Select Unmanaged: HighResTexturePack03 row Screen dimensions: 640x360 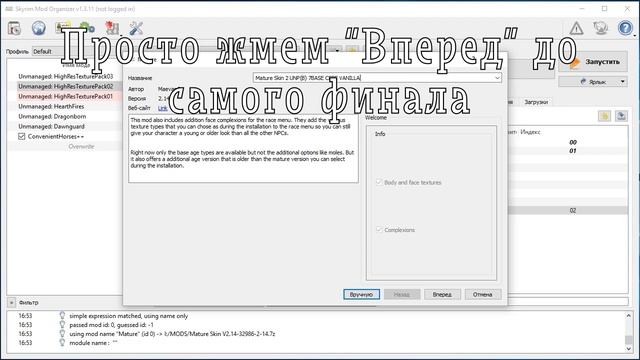click(65, 76)
